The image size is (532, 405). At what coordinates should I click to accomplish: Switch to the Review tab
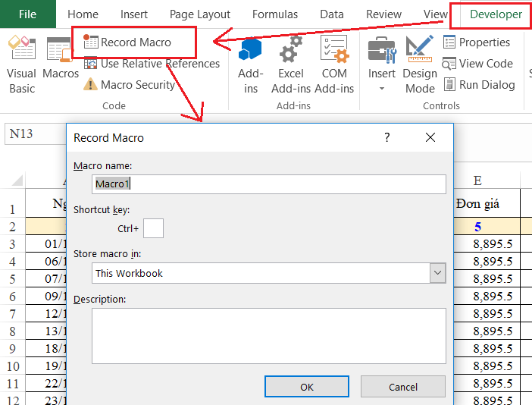tap(383, 14)
